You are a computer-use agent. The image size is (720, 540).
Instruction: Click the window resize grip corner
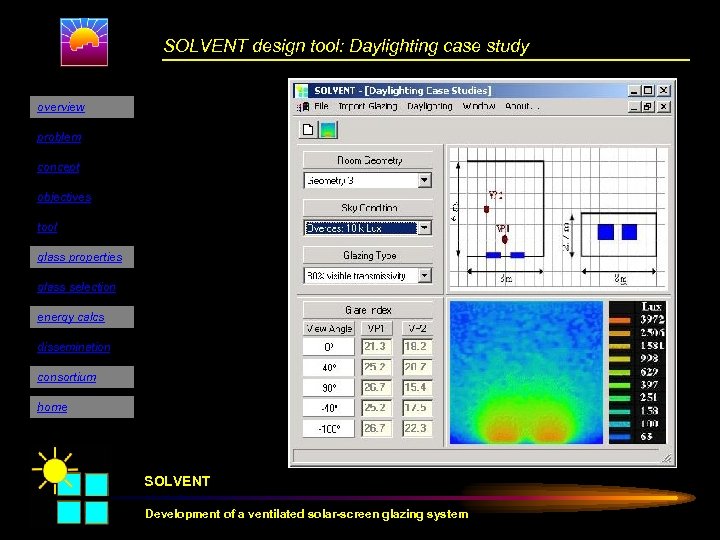pyautogui.click(x=667, y=458)
